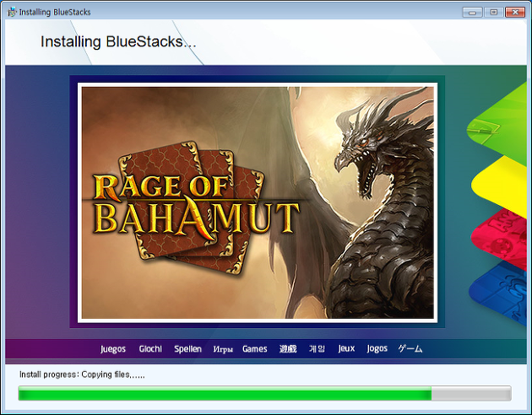Click the Chinese '遊戲' label

point(288,348)
